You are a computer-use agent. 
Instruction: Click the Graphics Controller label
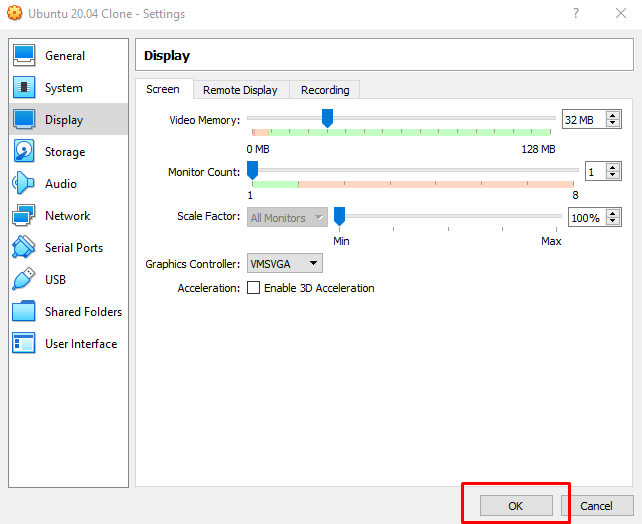point(192,264)
